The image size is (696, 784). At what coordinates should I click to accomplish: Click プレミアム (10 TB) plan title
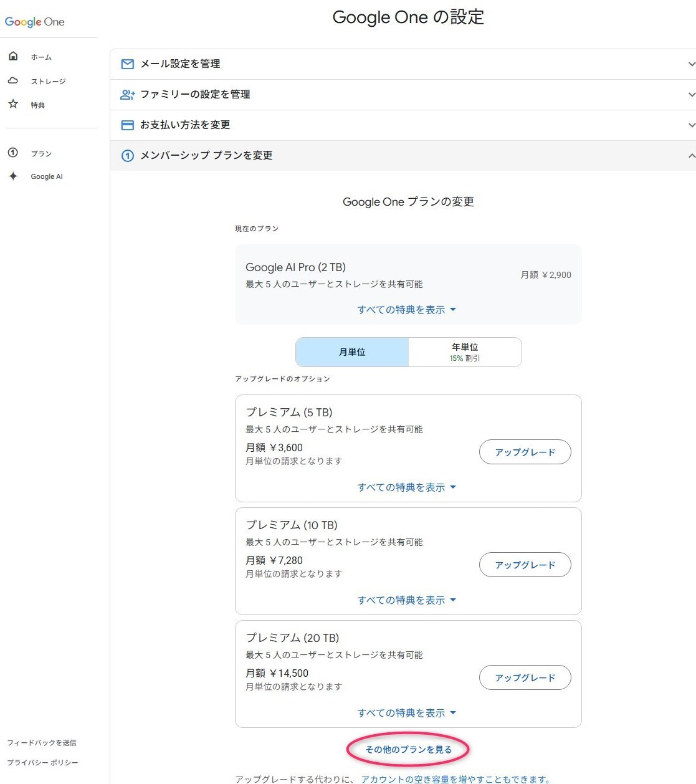(x=292, y=525)
